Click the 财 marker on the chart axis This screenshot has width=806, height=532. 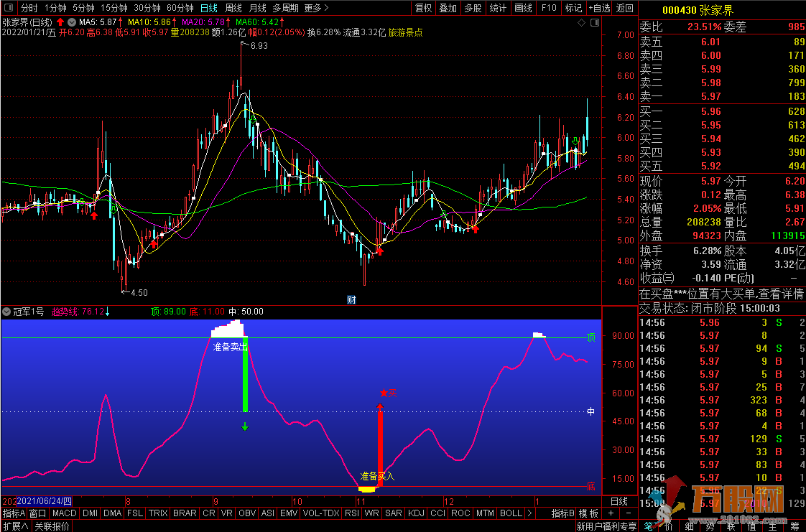pos(352,299)
